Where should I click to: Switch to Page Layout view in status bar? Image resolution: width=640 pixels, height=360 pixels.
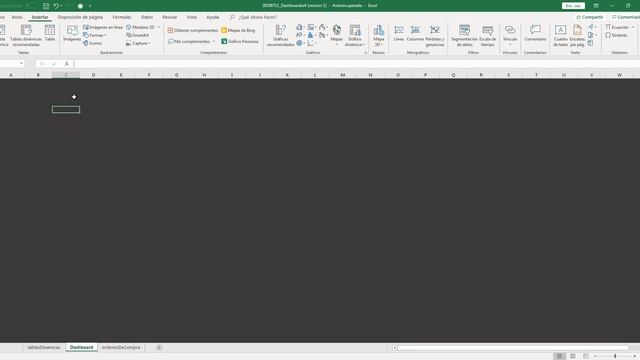573,356
